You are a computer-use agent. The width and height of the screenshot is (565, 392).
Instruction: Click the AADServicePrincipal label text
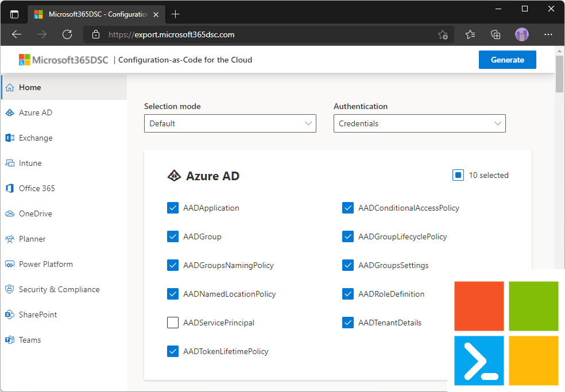pyautogui.click(x=219, y=323)
